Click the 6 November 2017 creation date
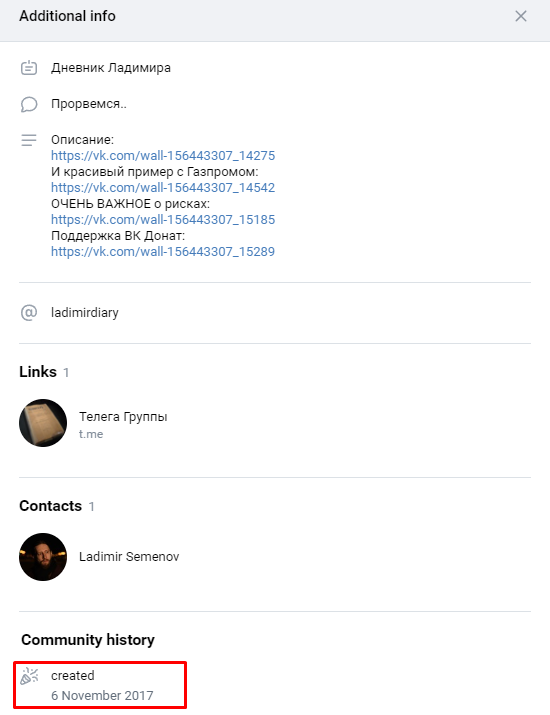550x715 pixels. click(102, 695)
